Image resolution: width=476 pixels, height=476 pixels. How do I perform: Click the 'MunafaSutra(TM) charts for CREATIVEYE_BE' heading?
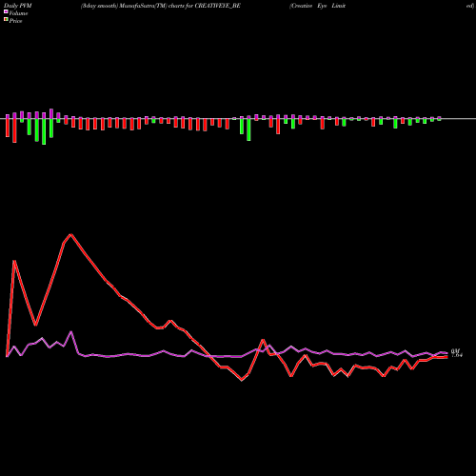click(x=179, y=6)
